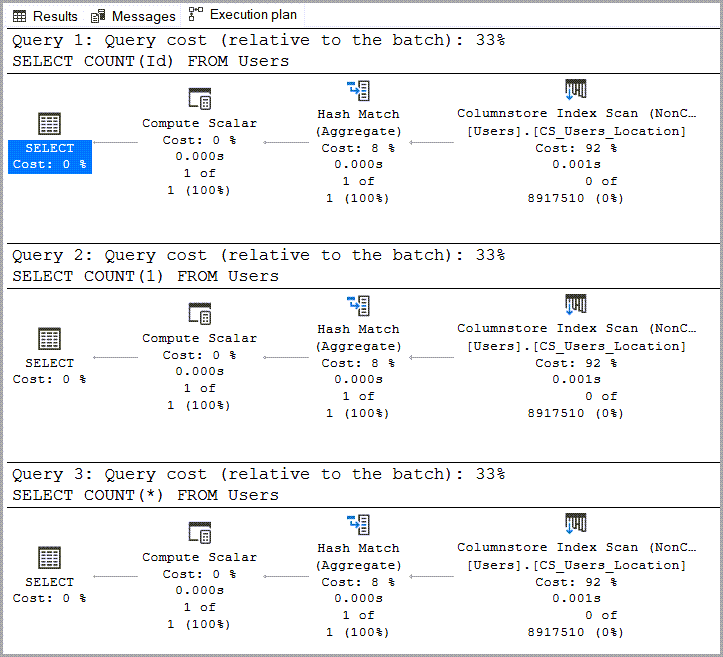The height and width of the screenshot is (657, 723).
Task: Click Query 1 [Users].[CS_Users_Location] text
Action: 576,131
